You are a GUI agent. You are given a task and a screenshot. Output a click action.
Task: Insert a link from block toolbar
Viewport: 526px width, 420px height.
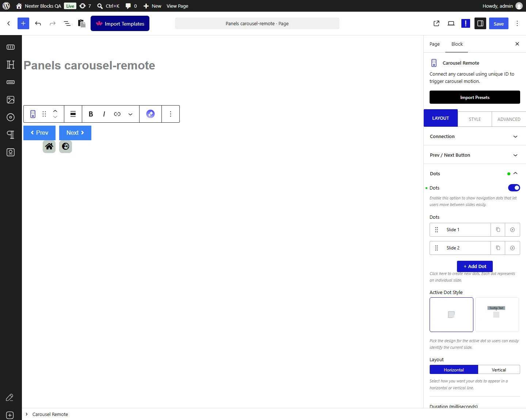tap(117, 114)
